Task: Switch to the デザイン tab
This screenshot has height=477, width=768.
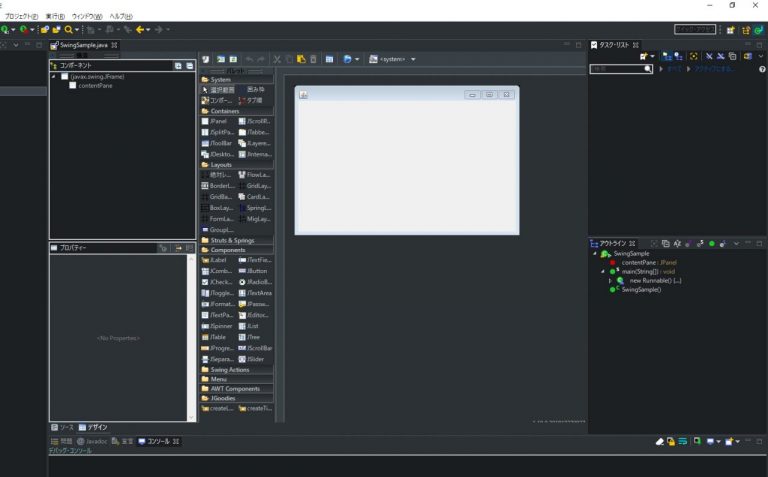Action: pyautogui.click(x=93, y=427)
